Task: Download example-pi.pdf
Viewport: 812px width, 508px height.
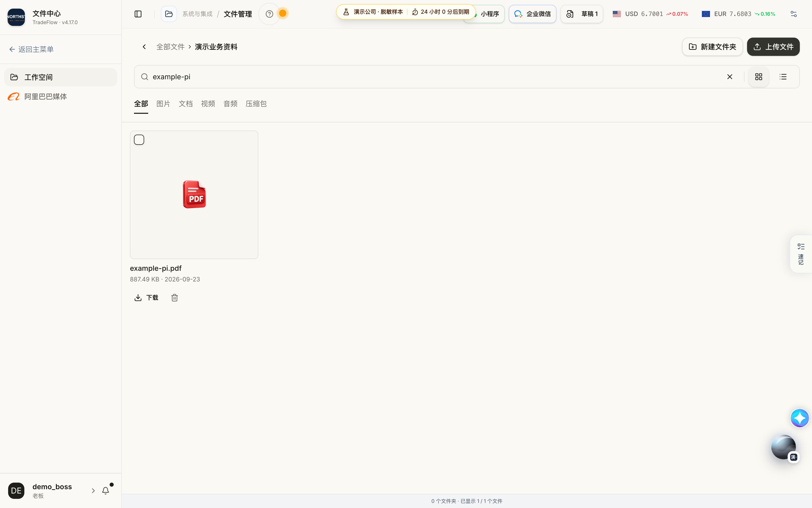Action: click(x=146, y=298)
